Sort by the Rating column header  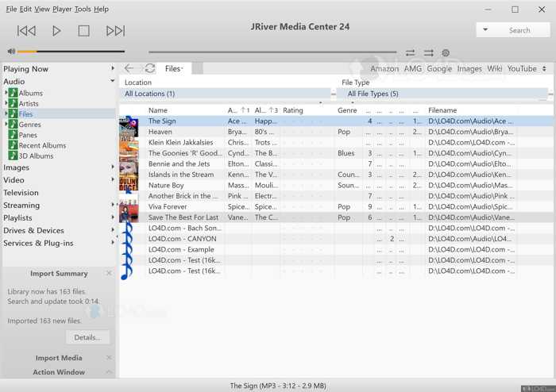[x=293, y=110]
